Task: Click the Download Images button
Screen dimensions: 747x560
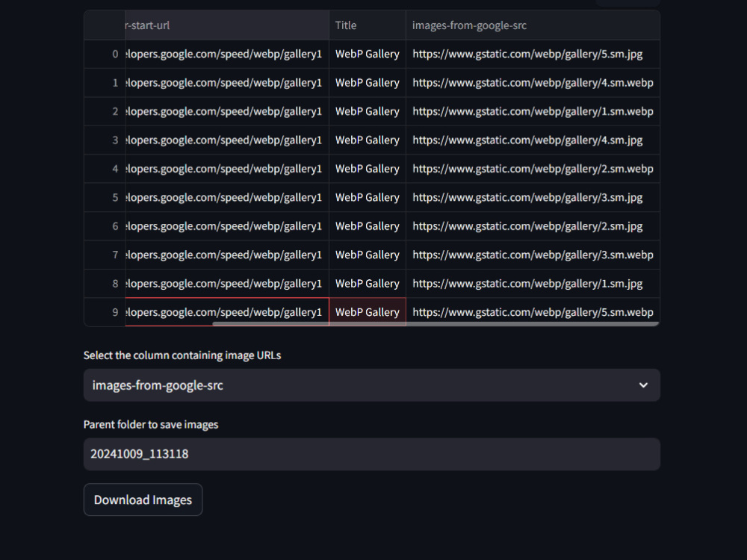Action: pos(143,500)
